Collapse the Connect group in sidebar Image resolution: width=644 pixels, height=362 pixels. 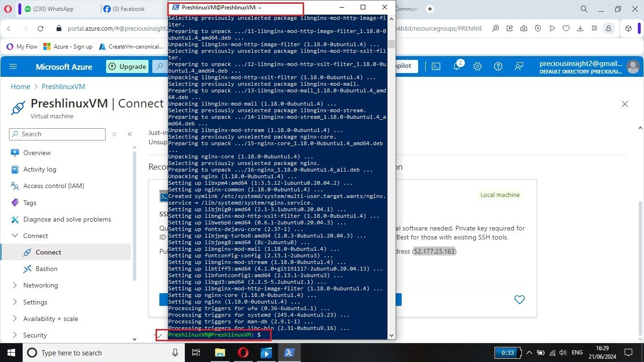click(14, 236)
